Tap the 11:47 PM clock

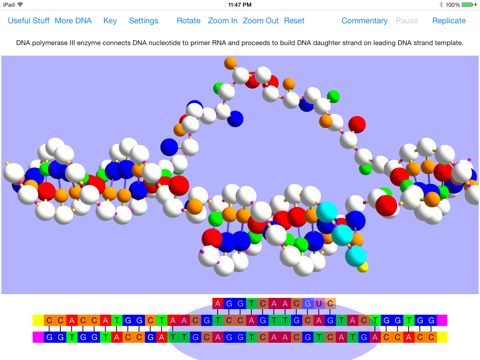[240, 5]
